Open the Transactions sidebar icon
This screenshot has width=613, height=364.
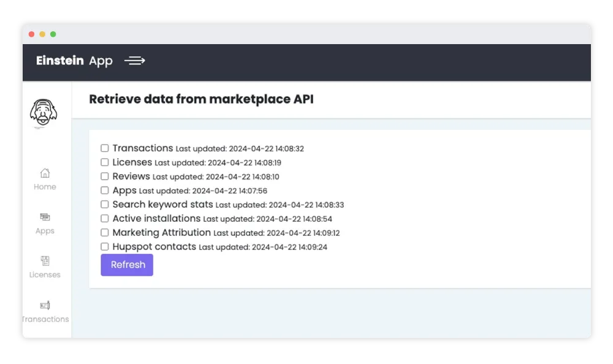45,305
